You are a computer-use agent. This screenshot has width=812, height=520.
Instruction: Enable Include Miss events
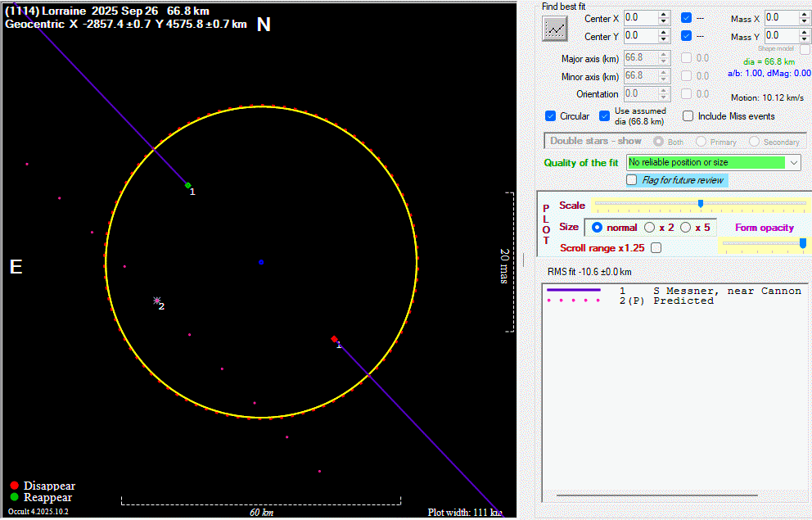coord(688,116)
